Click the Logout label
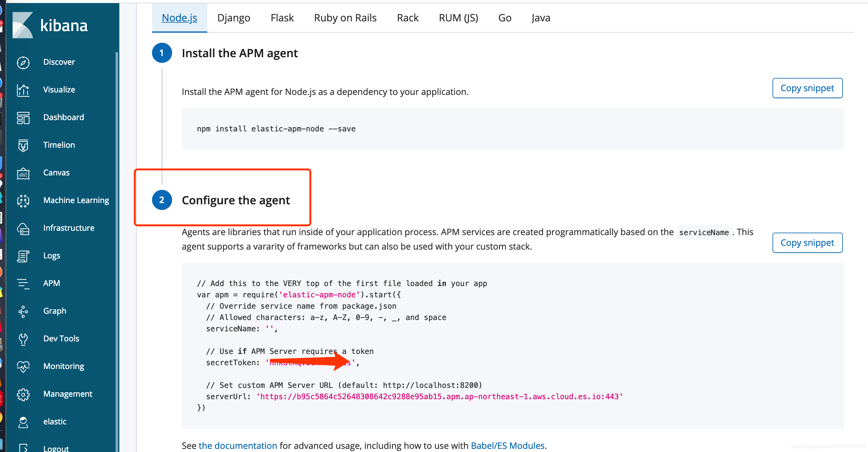The height and width of the screenshot is (452, 868). [x=56, y=448]
